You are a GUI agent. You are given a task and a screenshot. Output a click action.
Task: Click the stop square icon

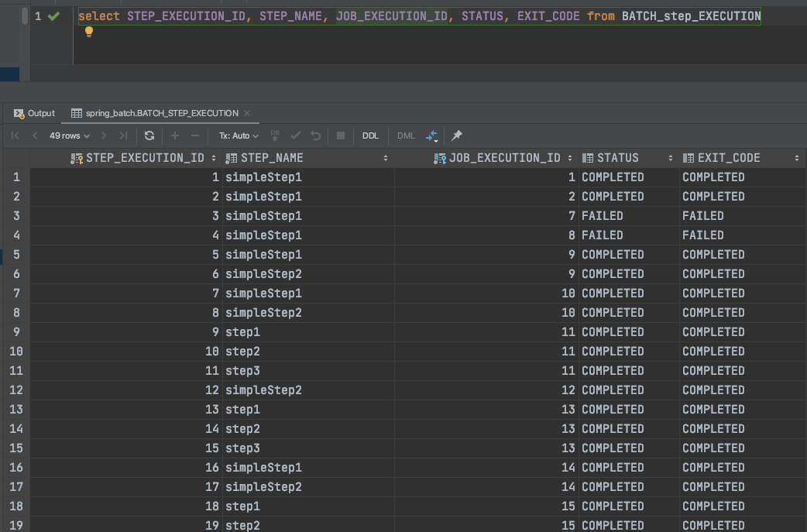pyautogui.click(x=341, y=136)
